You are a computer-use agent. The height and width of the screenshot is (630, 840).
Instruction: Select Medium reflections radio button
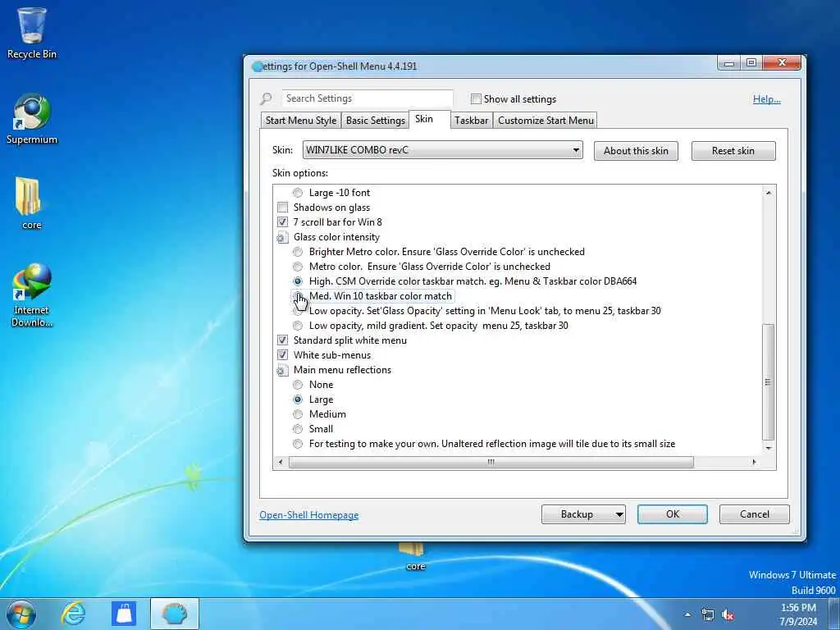tap(298, 414)
